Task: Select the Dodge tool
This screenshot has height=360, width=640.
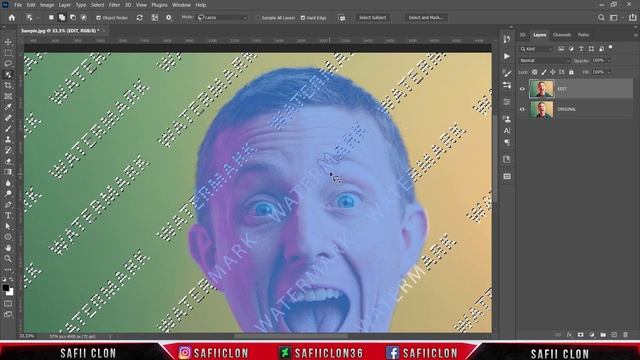Action: coord(8,193)
